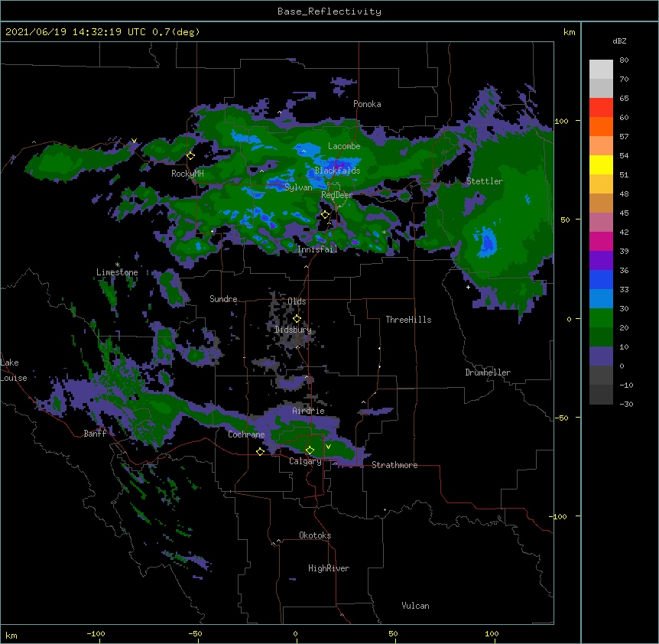Select the 54-51 dBZ yellow legend swatch
Screen dimensions: 659x644
point(601,164)
